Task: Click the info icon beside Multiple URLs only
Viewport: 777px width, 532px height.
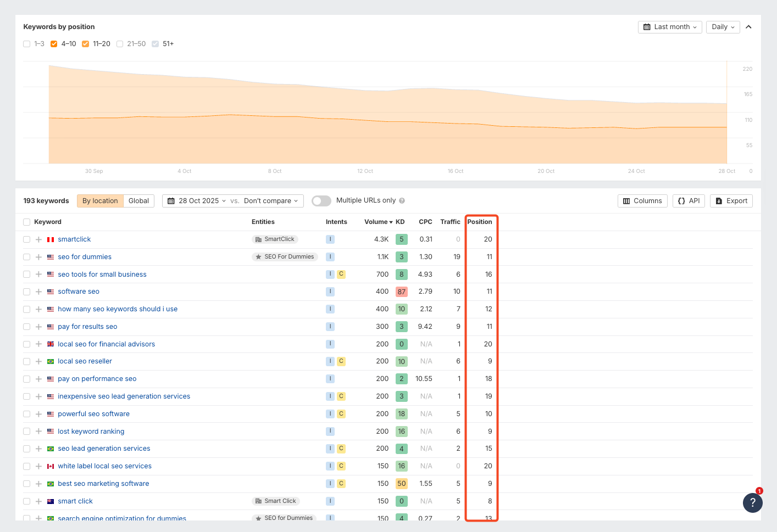Action: [x=402, y=201]
